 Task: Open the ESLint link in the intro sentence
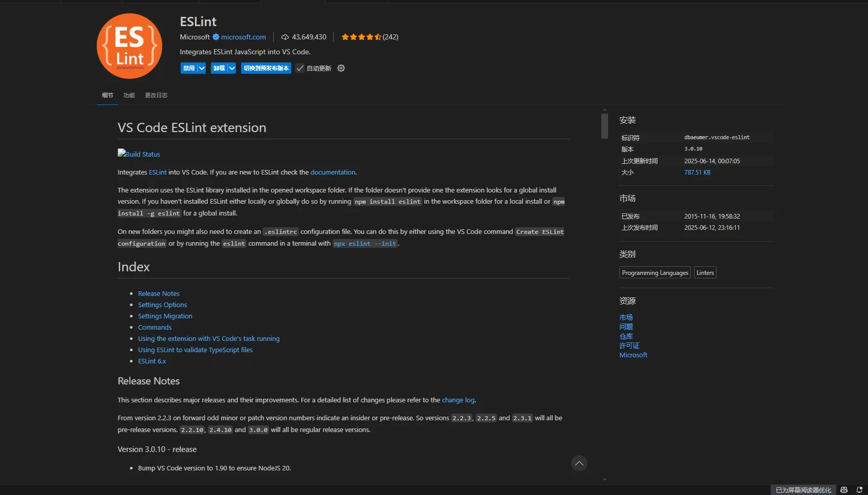click(x=158, y=172)
